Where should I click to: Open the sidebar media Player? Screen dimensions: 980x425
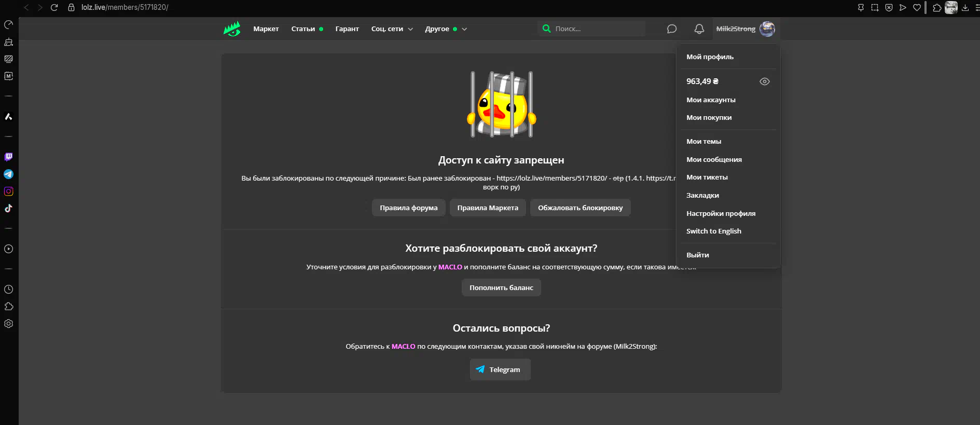[8, 249]
